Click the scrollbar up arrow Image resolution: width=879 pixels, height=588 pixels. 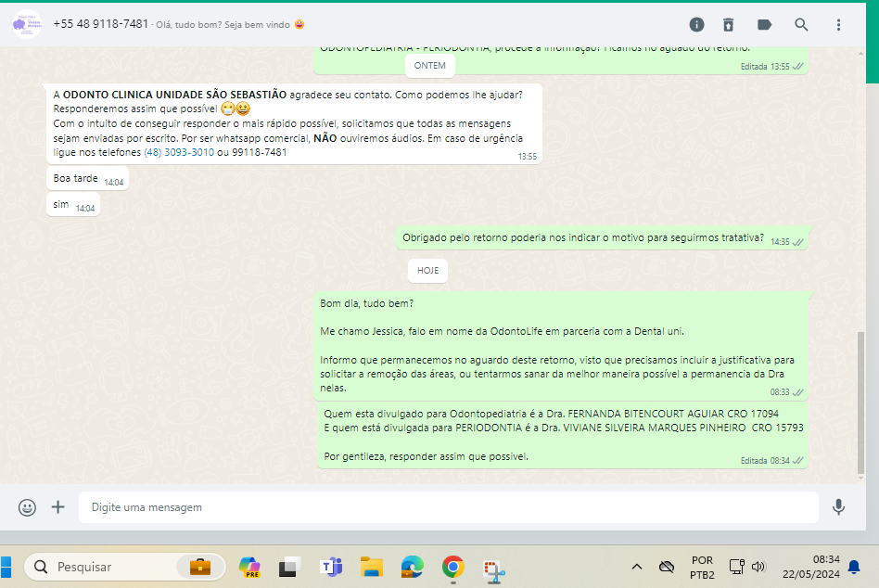(861, 53)
